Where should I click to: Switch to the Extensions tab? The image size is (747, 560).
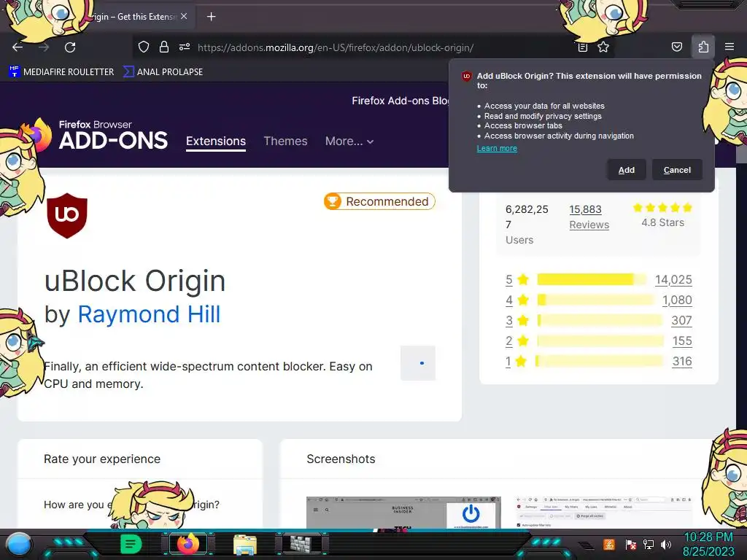(x=216, y=141)
